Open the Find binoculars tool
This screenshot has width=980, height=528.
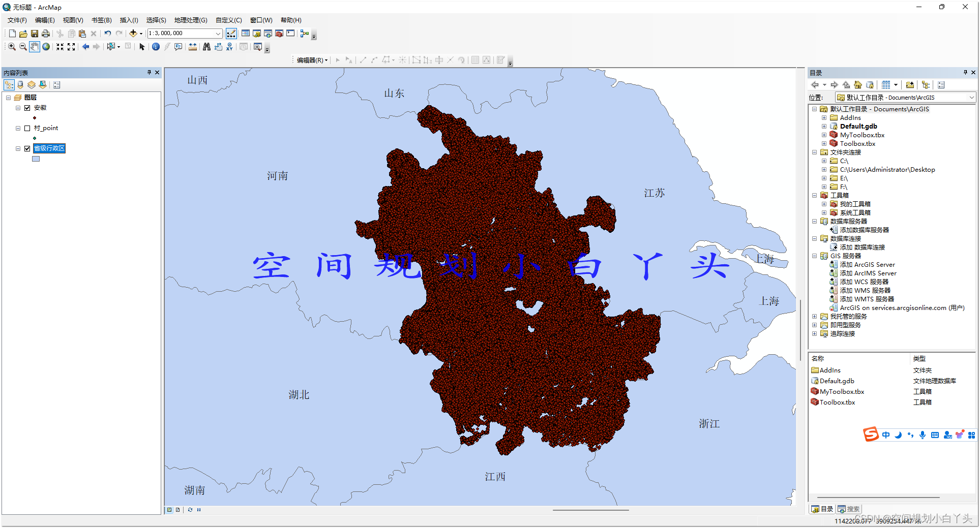point(206,47)
